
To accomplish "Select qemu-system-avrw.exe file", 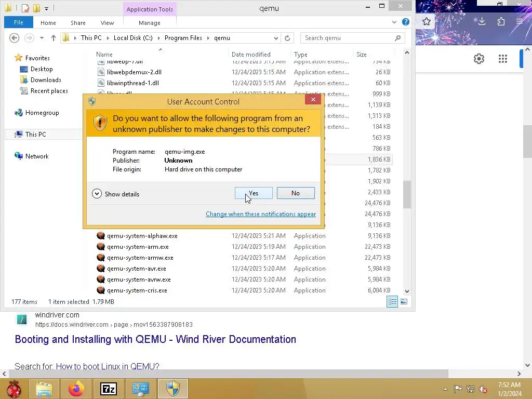I will click(139, 279).
